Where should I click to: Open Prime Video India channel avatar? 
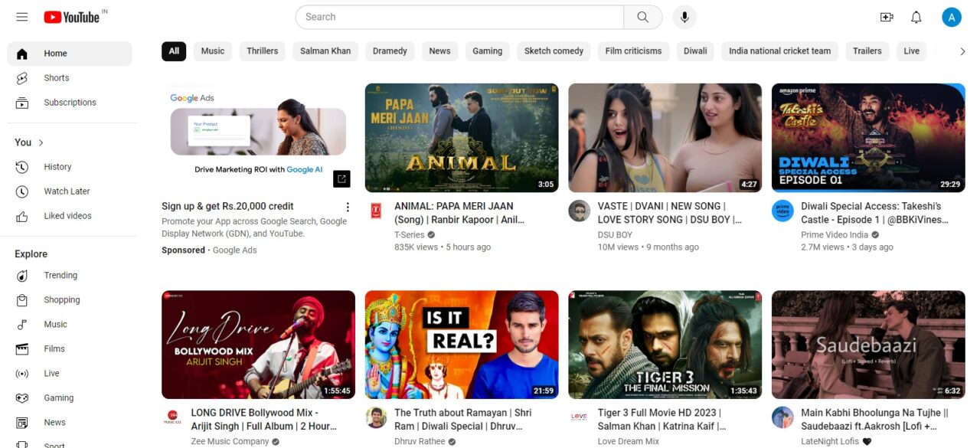coord(782,211)
